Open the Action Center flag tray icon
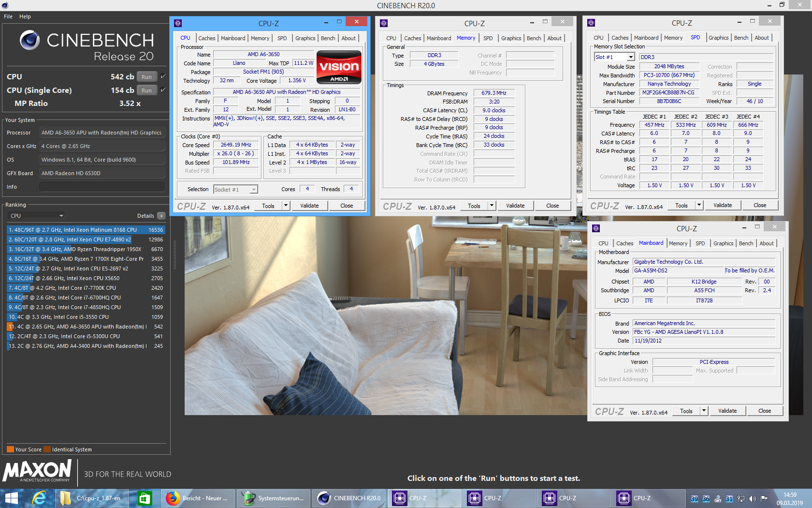812x508 pixels. pyautogui.click(x=764, y=498)
